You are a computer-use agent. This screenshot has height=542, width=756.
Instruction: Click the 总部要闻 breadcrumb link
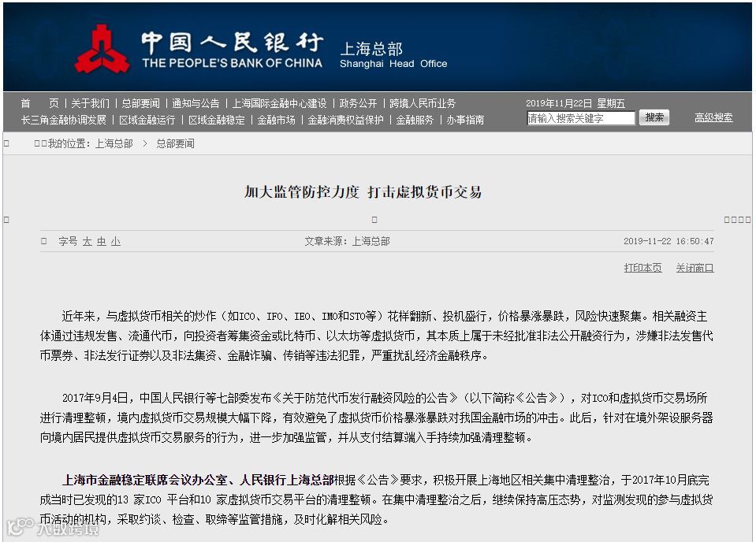click(175, 143)
